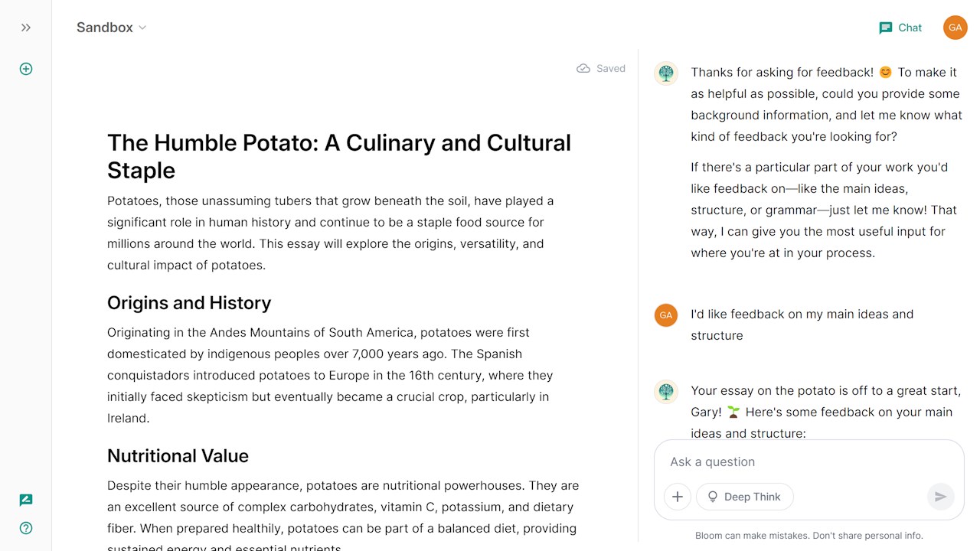Click the Origins and History heading
This screenshot has width=980, height=551.
(x=189, y=302)
